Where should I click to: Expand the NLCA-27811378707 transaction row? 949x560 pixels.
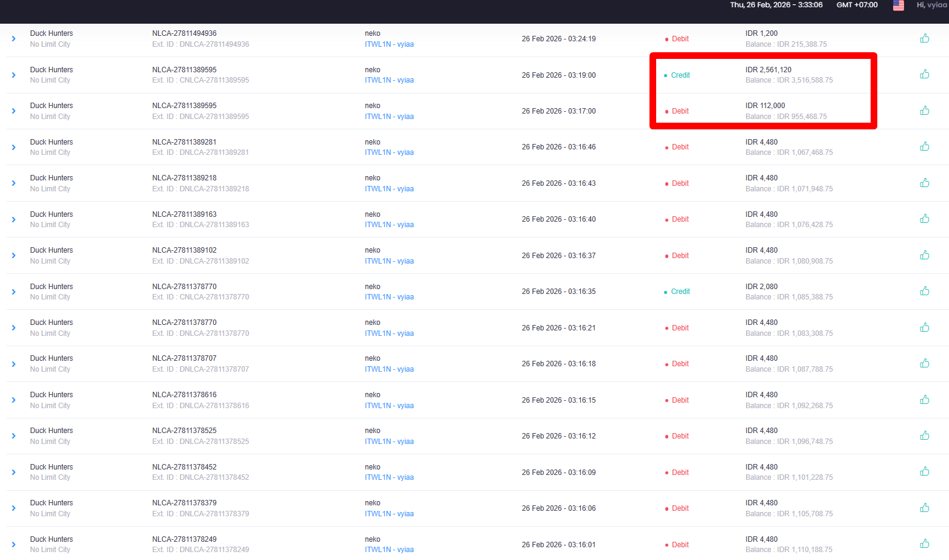(x=13, y=364)
